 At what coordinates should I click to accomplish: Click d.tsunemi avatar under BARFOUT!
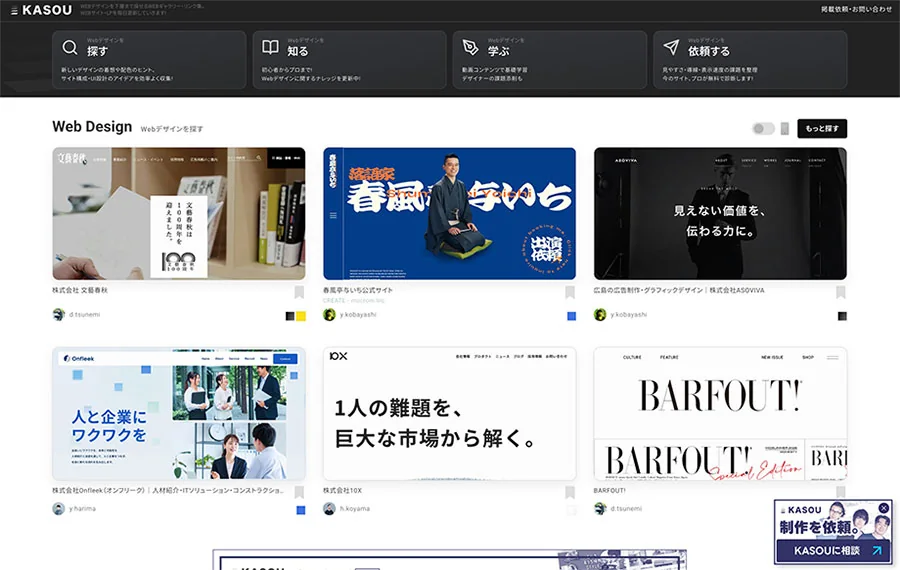tap(600, 509)
